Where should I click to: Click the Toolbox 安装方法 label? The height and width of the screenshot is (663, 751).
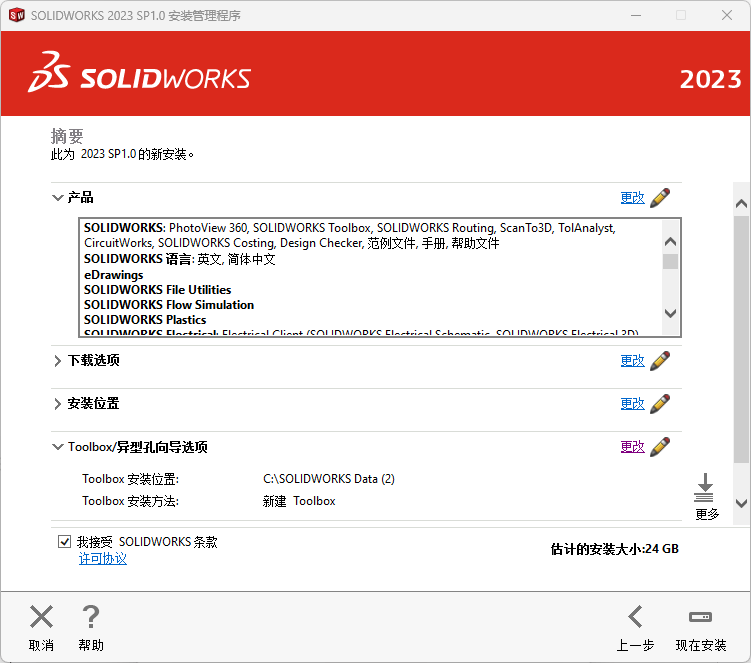point(130,501)
